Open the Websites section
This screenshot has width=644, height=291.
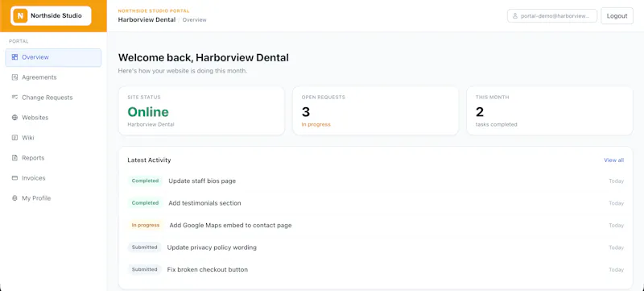(53, 118)
